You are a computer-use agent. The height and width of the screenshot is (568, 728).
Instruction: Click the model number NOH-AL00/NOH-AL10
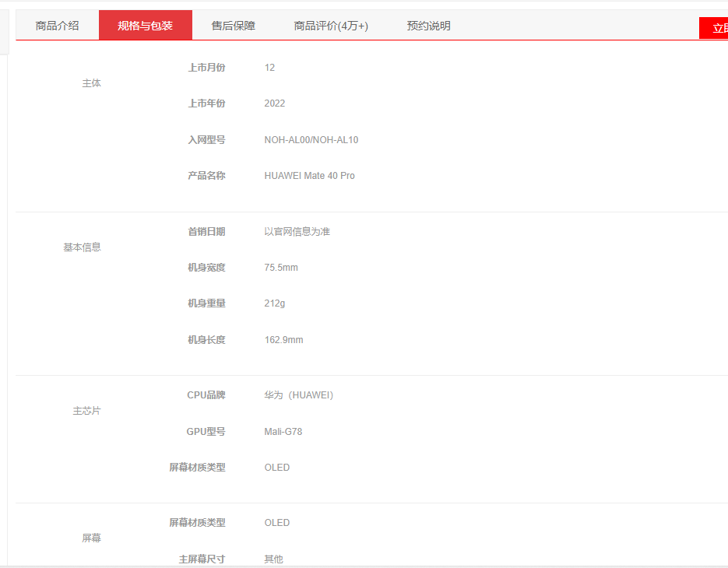click(311, 140)
